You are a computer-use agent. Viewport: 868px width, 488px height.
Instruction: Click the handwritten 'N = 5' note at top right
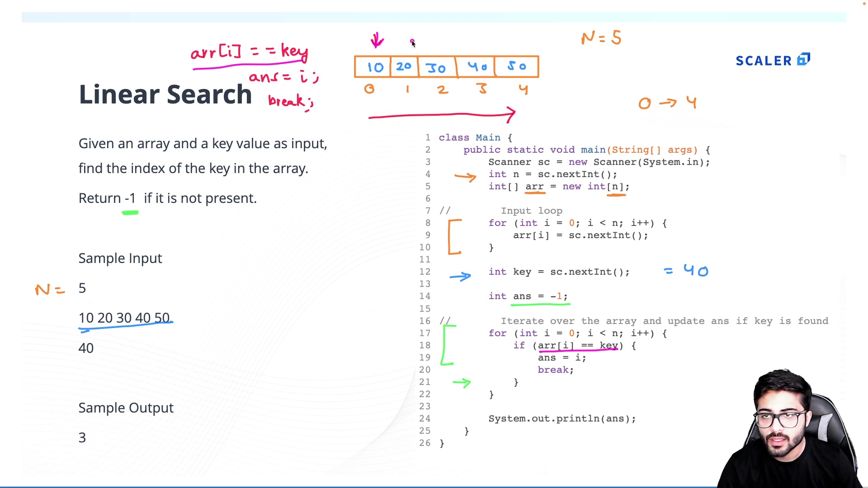(x=601, y=38)
